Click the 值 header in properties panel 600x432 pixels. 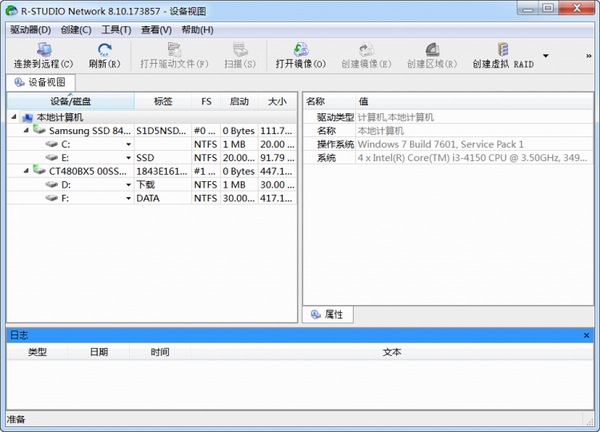[474, 101]
